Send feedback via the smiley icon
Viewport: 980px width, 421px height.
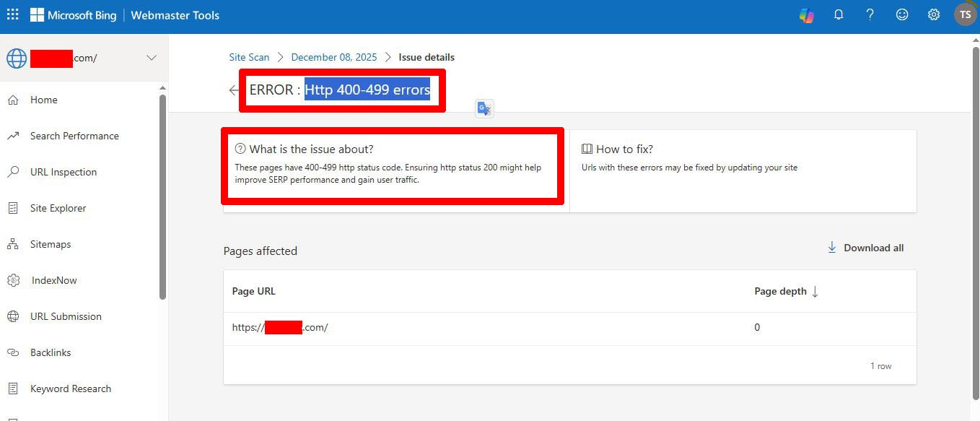[x=901, y=14]
